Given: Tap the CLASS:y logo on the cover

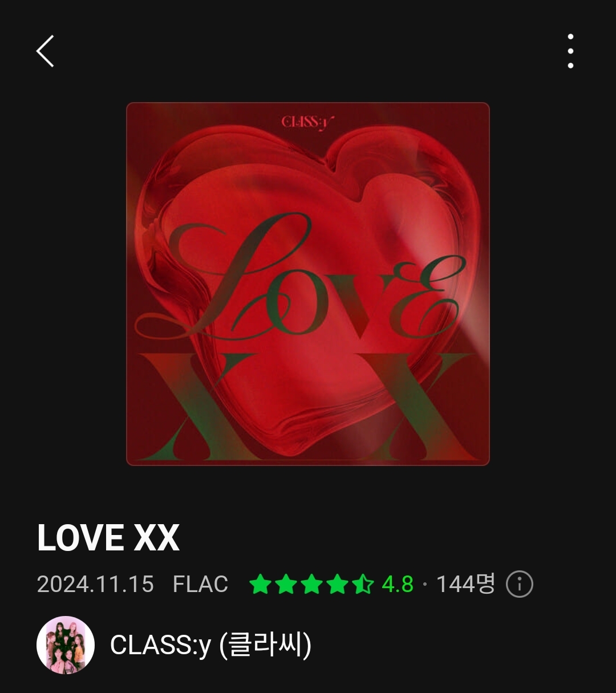Looking at the screenshot, I should 308,122.
